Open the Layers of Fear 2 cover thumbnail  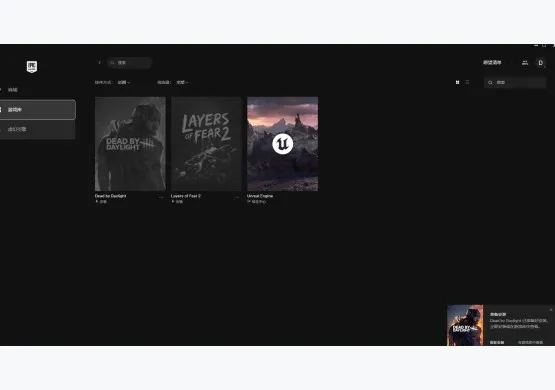[206, 144]
